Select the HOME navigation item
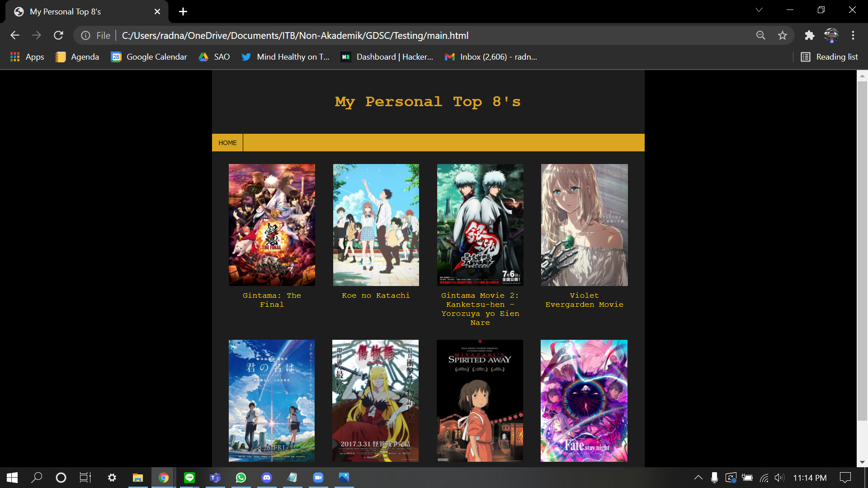This screenshot has height=488, width=868. pos(227,143)
